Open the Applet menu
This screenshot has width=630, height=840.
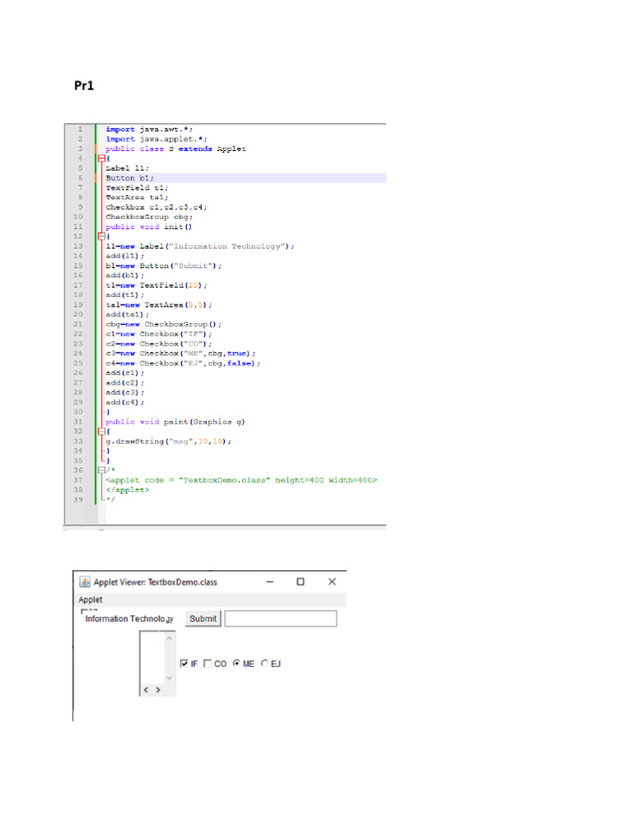coord(90,600)
